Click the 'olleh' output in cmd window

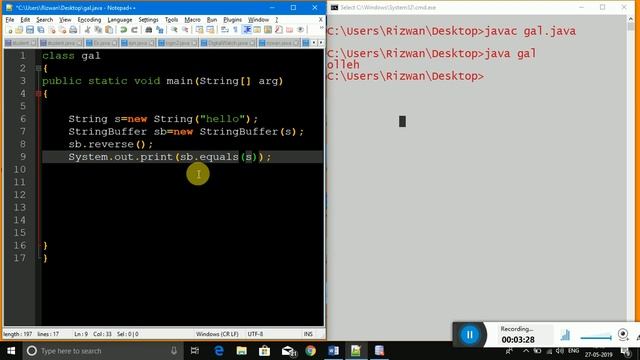[x=343, y=64]
